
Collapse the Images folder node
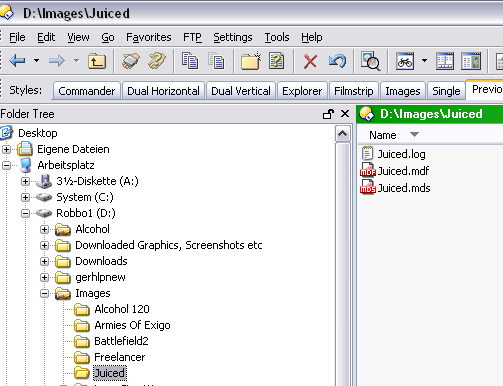point(44,293)
